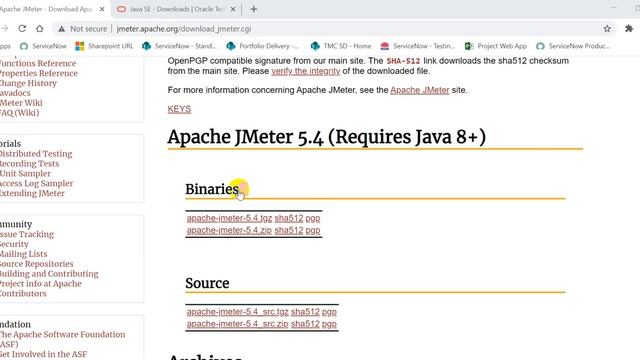Follow the verify the integrity link
640x360 pixels.
click(306, 71)
